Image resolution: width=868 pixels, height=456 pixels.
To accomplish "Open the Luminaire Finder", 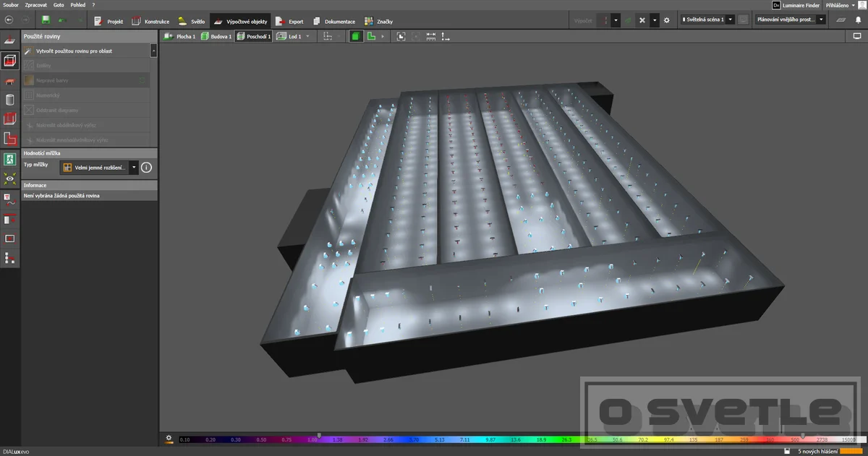I will pyautogui.click(x=797, y=5).
